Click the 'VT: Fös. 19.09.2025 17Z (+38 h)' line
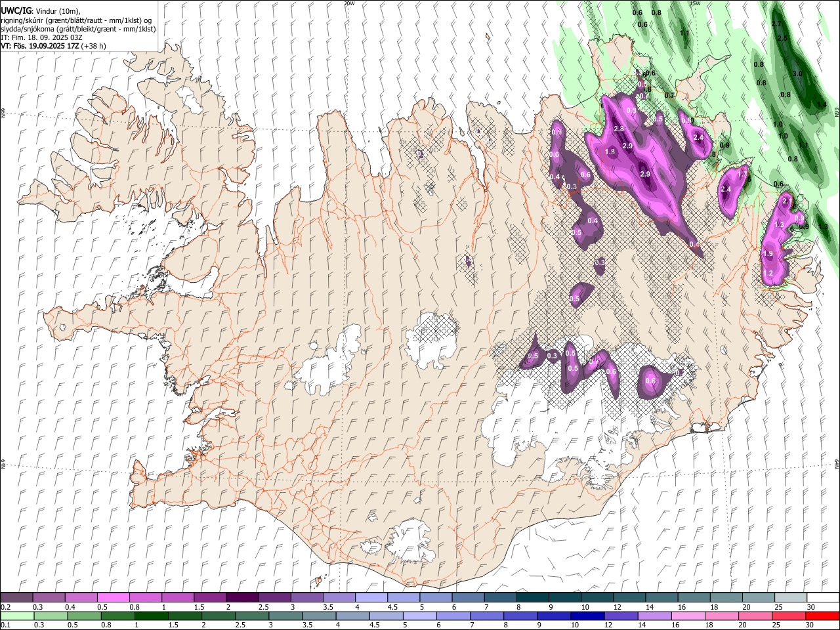The width and height of the screenshot is (840, 630). click(53, 46)
